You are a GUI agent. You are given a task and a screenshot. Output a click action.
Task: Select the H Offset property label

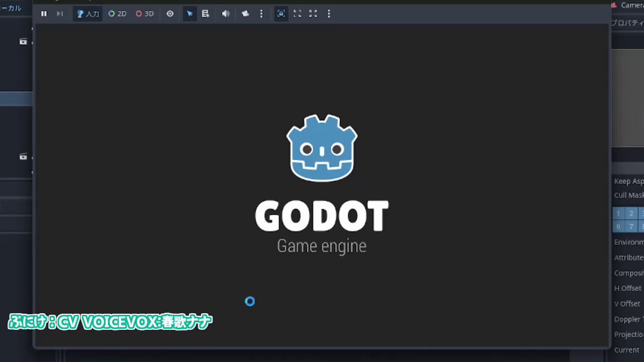[627, 289]
